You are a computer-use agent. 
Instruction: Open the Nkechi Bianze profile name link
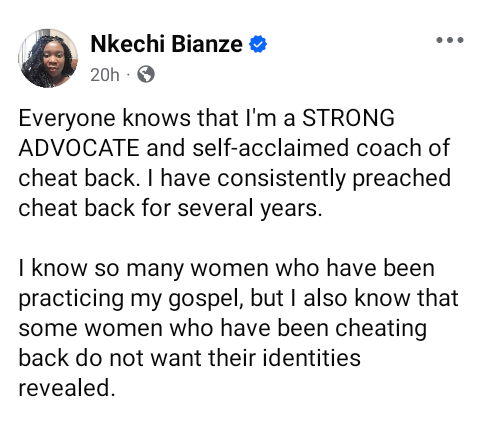pyautogui.click(x=166, y=44)
